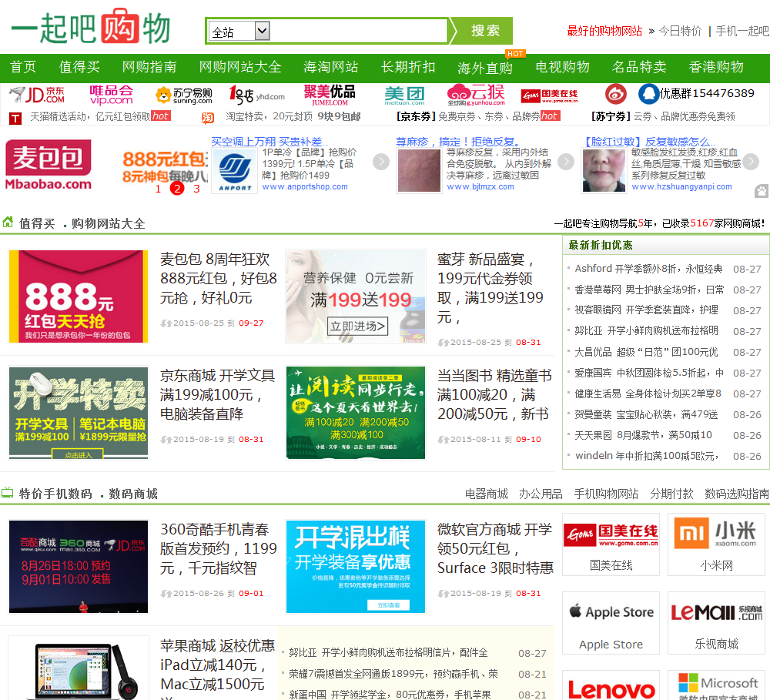
Task: Open the 分期付款 category link
Action: 671,494
